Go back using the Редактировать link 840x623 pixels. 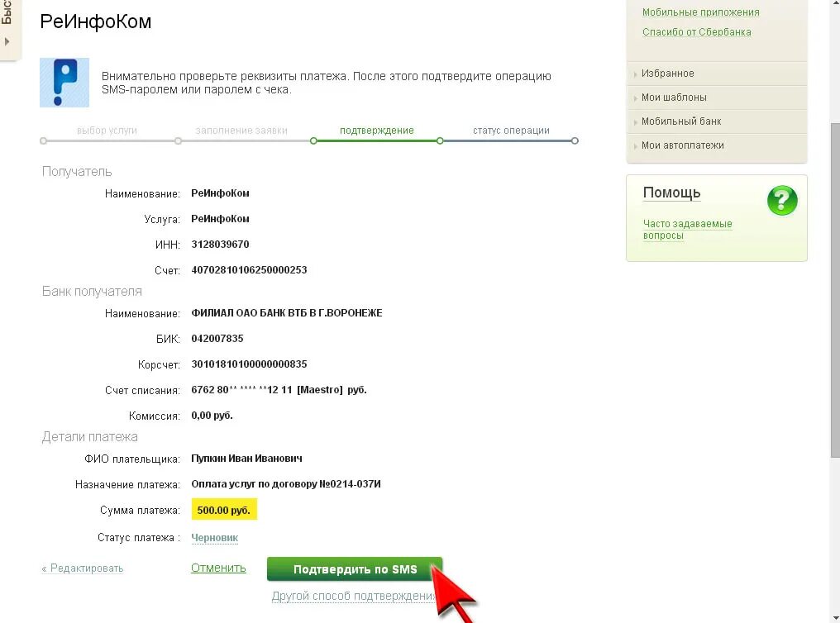(83, 568)
